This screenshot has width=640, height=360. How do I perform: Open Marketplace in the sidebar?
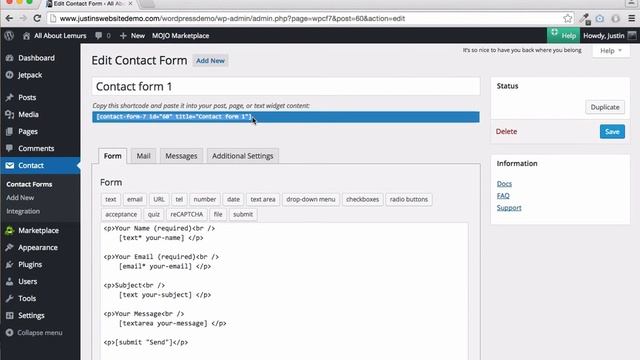click(x=38, y=231)
